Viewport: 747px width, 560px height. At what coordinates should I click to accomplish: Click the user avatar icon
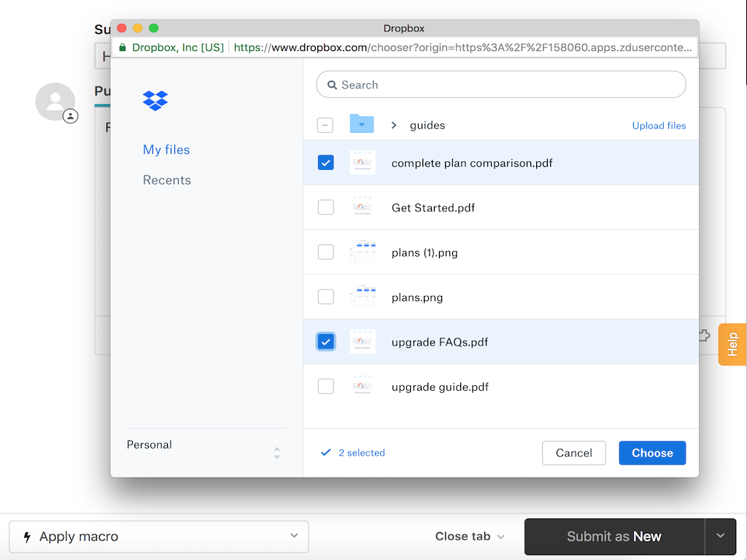55,102
